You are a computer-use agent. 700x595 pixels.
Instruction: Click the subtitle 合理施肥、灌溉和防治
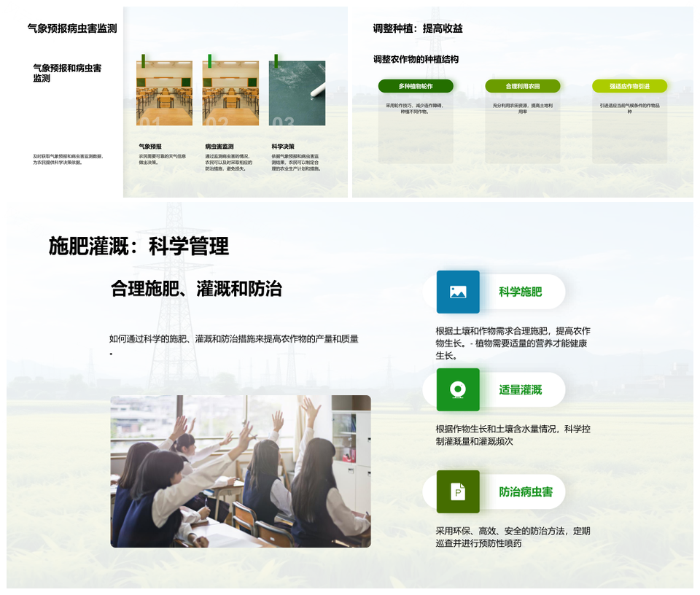click(196, 288)
